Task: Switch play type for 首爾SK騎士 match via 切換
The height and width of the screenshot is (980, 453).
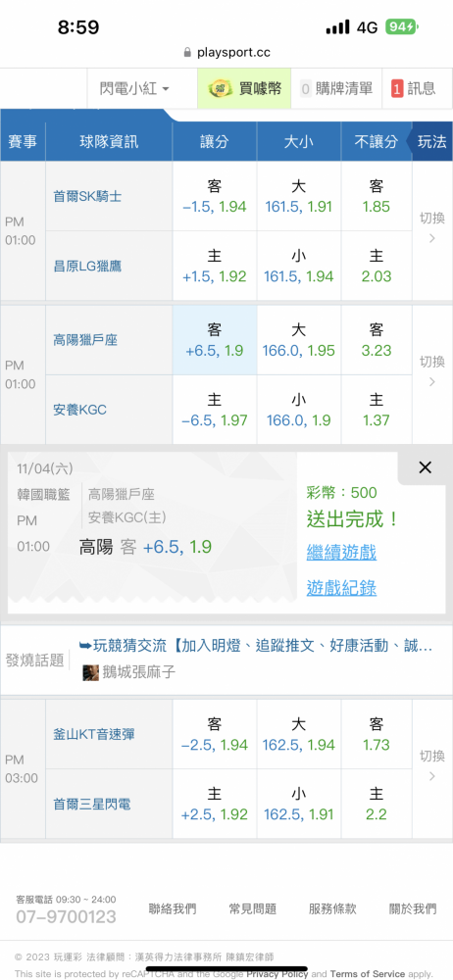Action: [x=431, y=229]
